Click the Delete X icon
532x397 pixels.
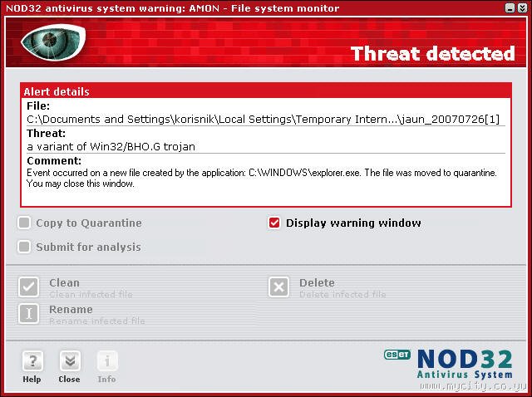click(x=278, y=287)
